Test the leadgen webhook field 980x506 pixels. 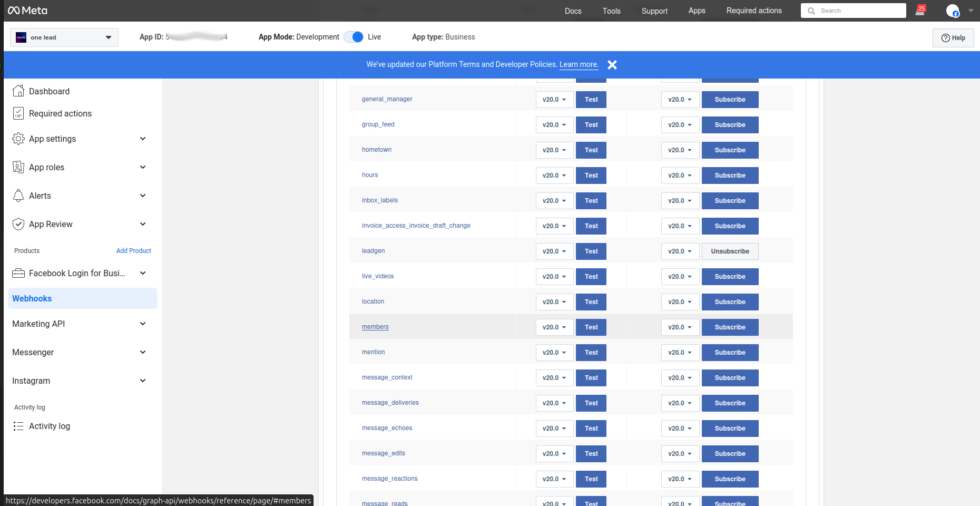tap(591, 251)
